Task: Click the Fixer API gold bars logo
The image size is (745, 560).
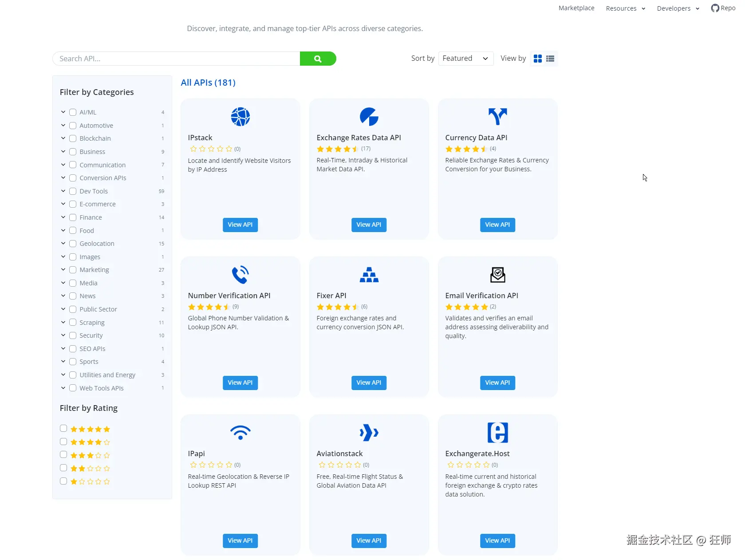Action: coord(369,275)
